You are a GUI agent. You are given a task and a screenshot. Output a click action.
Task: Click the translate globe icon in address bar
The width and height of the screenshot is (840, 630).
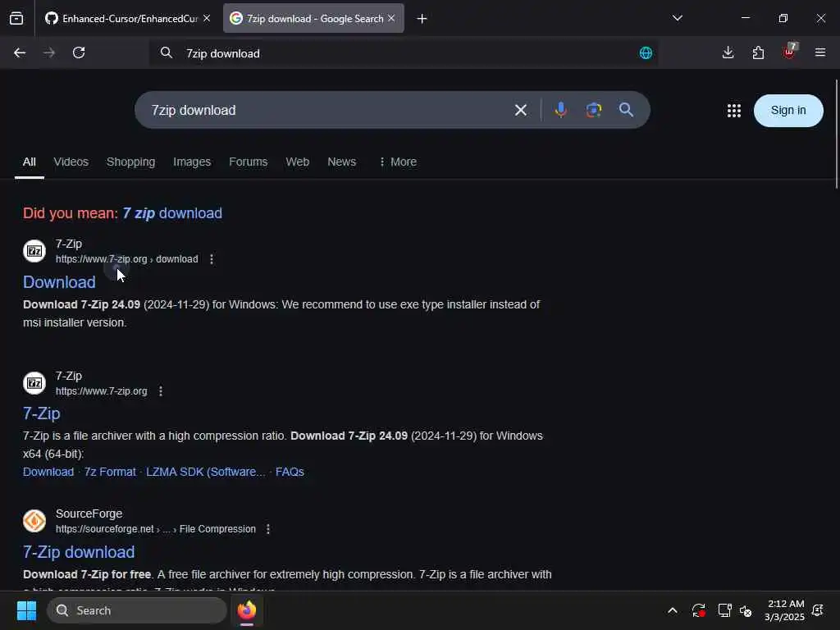(646, 52)
